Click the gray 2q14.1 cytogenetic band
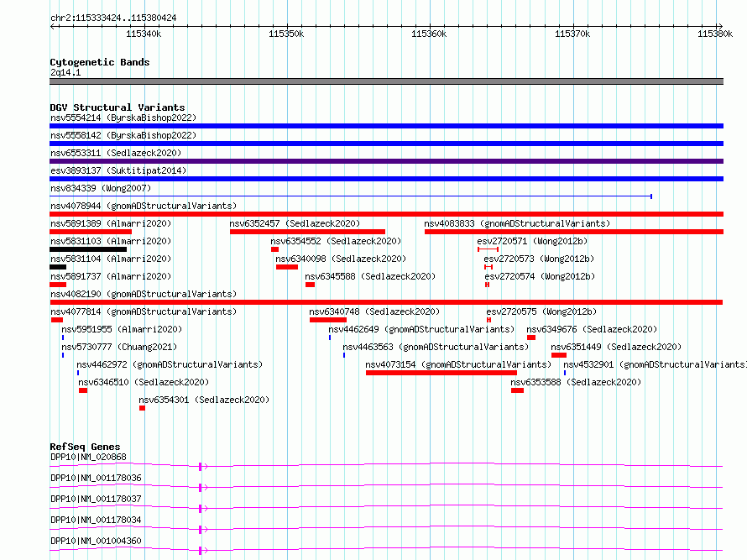Viewport: 747px width, 560px height. [x=386, y=81]
